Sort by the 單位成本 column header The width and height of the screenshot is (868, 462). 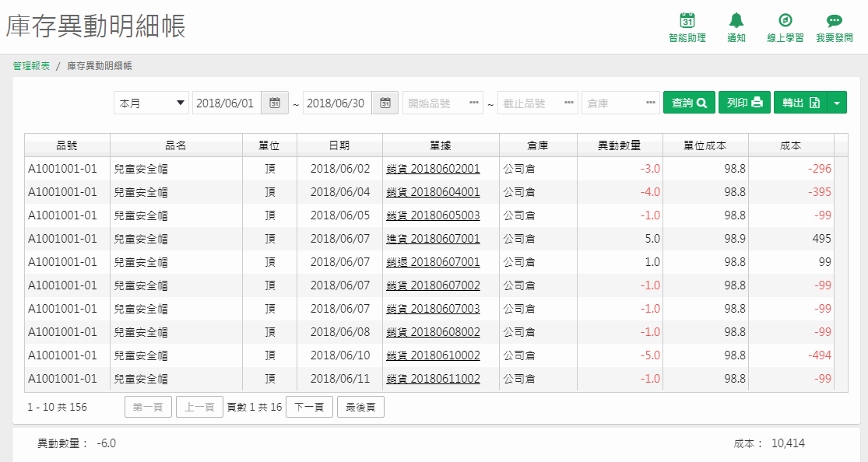(x=705, y=145)
